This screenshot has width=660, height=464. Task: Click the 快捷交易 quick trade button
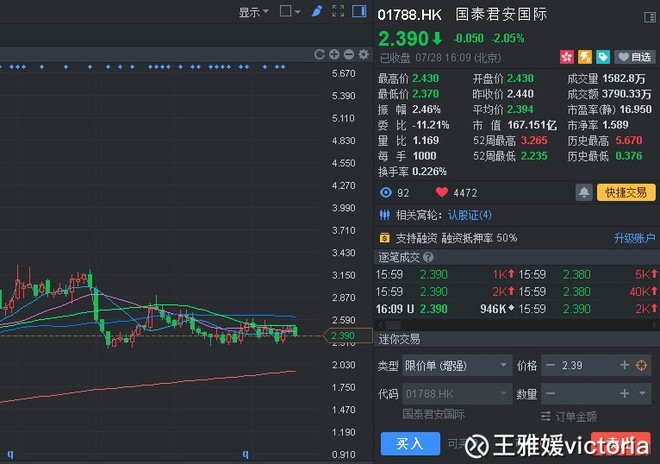coord(626,193)
